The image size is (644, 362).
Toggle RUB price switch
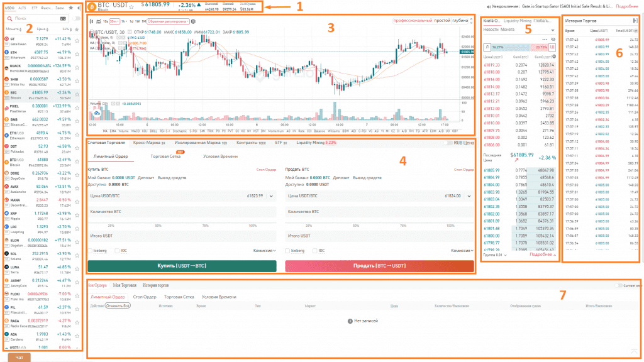pos(448,143)
